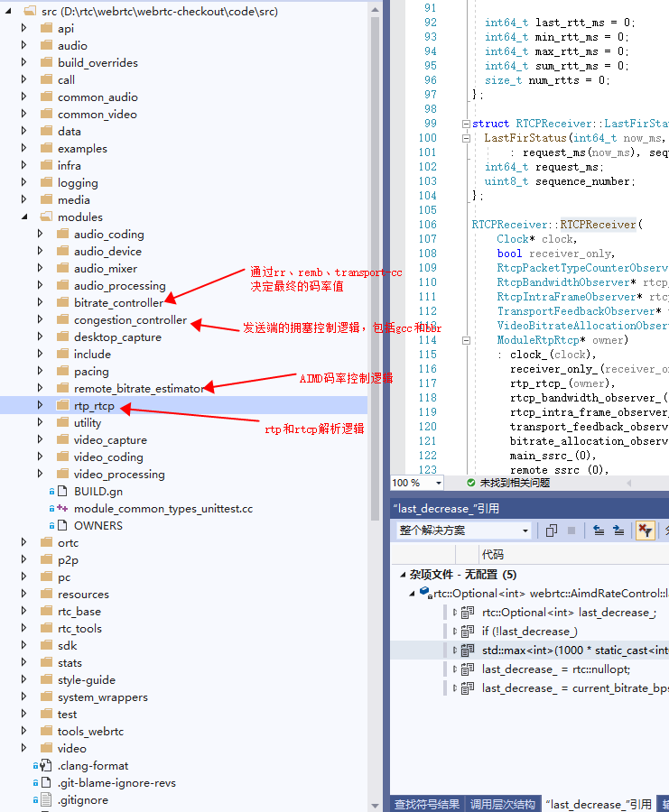Click the folder icon of rtc_base
The width and height of the screenshot is (669, 812).
[47, 611]
